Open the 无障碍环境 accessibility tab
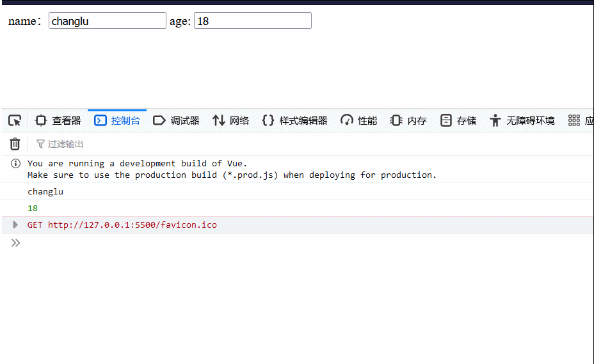594x364 pixels. pyautogui.click(x=522, y=121)
